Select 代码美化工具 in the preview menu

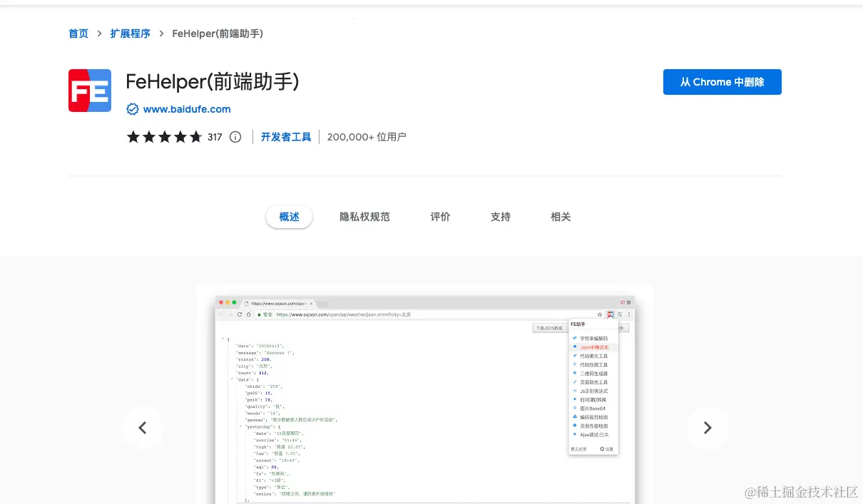coord(593,356)
